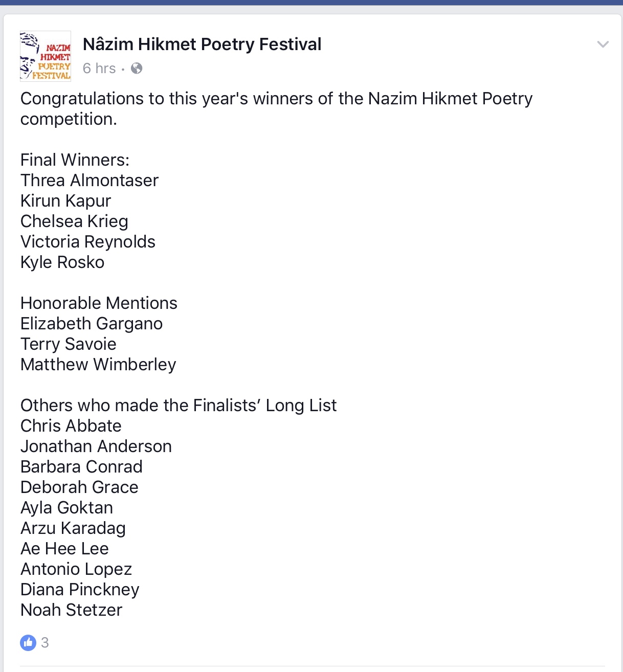Click the "Finalists' Long List" heading line
Image resolution: width=623 pixels, height=672 pixels.
179,406
